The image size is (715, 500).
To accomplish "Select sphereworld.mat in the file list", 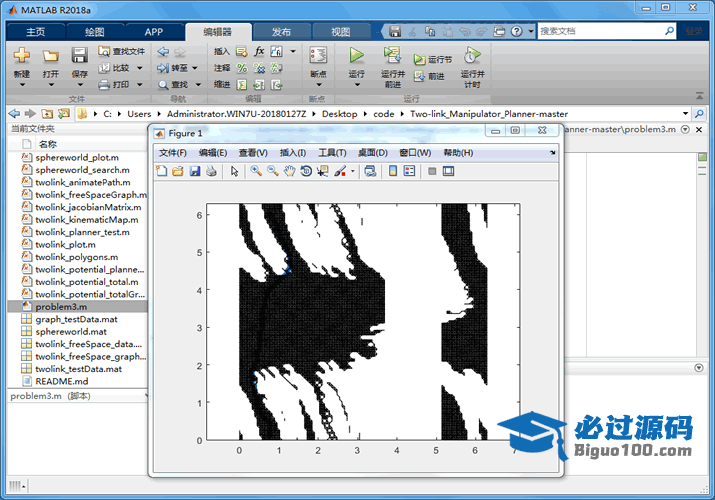I will [78, 331].
